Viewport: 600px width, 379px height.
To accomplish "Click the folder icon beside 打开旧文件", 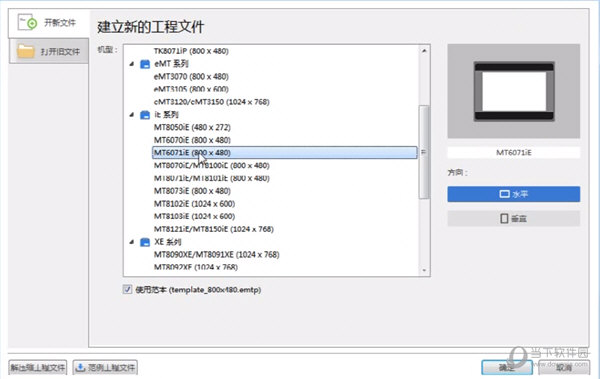I will [x=26, y=51].
